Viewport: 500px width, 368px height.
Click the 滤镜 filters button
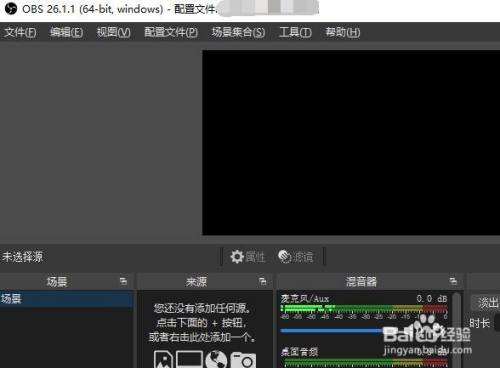pos(296,257)
